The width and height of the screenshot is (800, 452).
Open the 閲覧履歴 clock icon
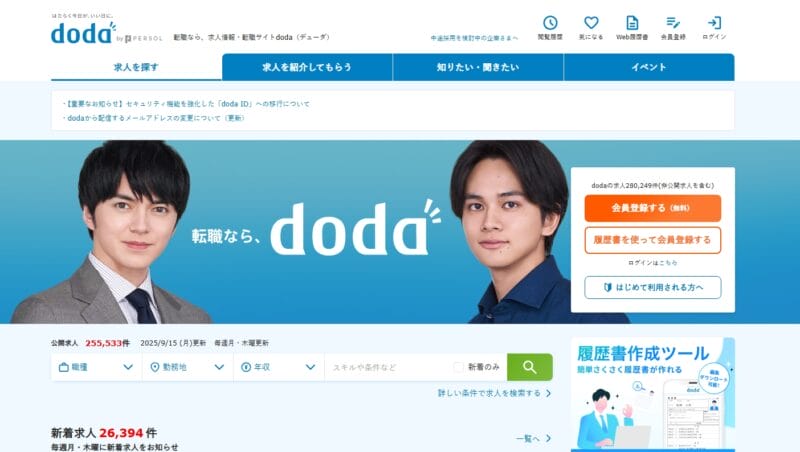pos(550,23)
